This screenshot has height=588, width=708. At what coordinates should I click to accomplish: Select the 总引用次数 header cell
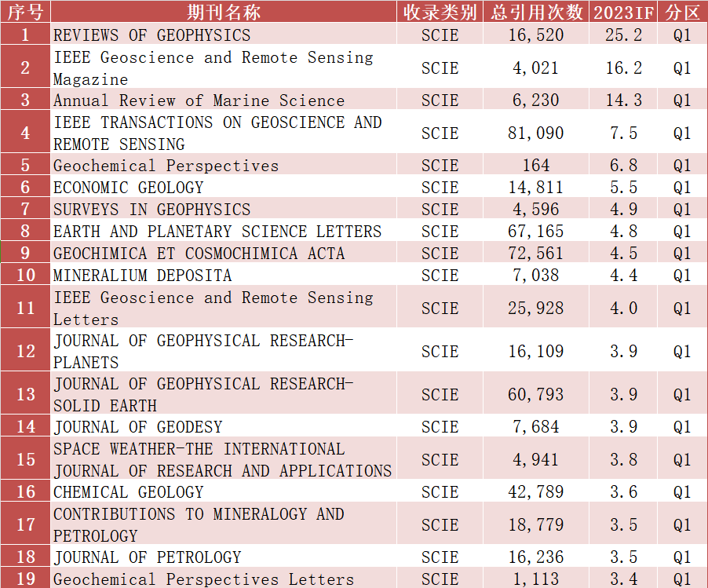536,12
